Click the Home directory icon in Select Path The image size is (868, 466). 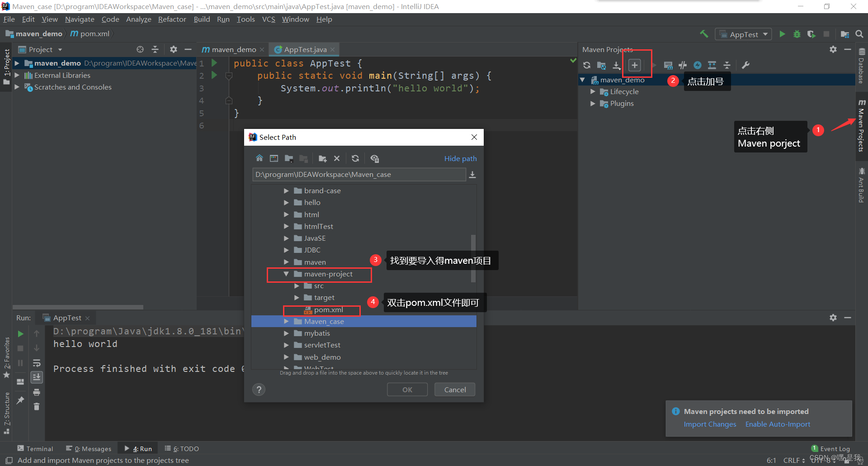point(259,158)
